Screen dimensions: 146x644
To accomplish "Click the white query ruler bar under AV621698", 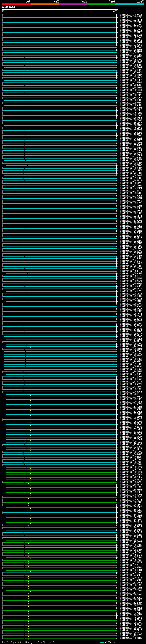I will pyautogui.click(x=60, y=9).
